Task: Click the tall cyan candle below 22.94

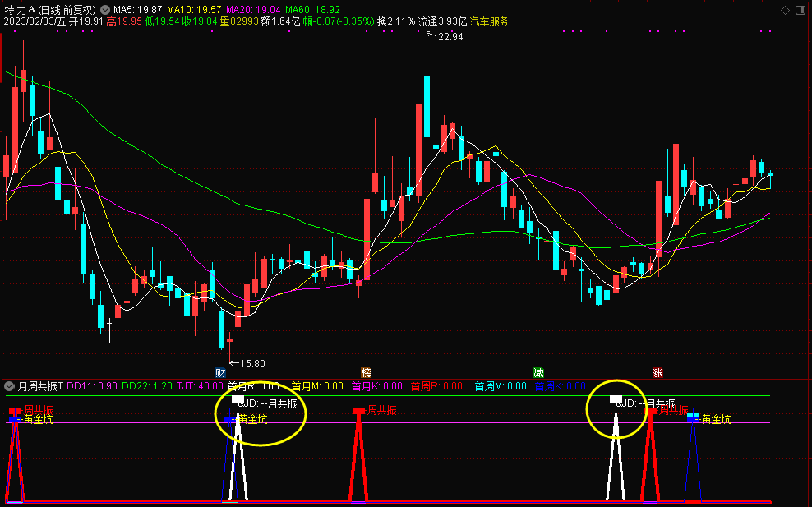Action: tap(427, 106)
